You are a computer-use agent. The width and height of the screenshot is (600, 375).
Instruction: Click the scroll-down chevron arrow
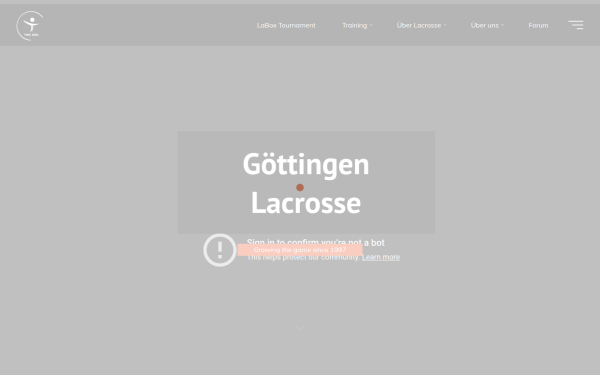click(300, 328)
